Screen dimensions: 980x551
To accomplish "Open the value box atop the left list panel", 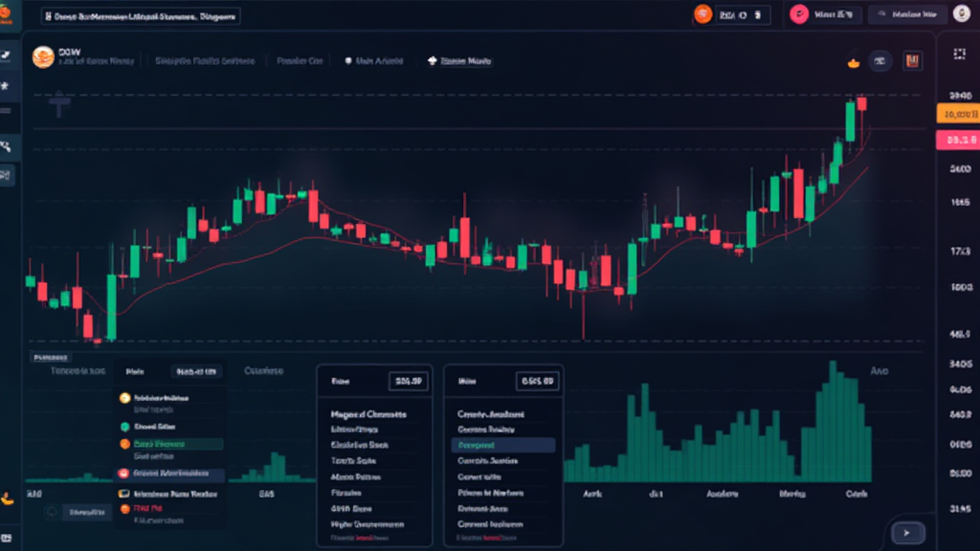I will 194,371.
